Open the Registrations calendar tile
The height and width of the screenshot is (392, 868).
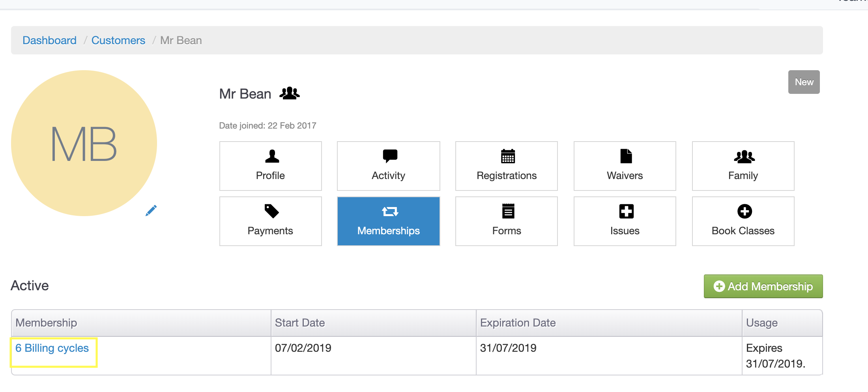point(506,166)
